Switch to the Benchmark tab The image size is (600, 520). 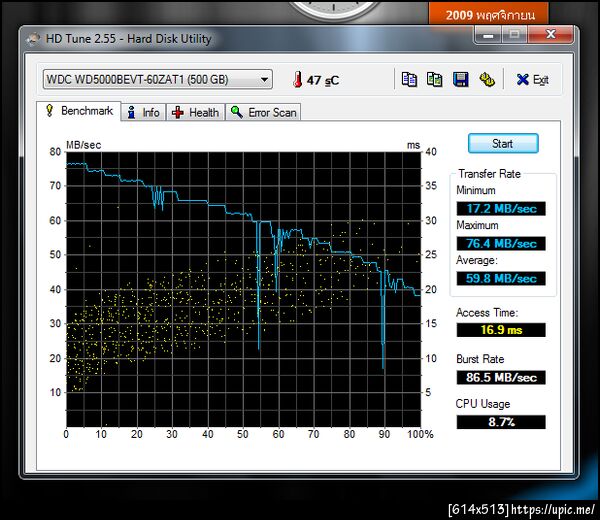point(79,111)
